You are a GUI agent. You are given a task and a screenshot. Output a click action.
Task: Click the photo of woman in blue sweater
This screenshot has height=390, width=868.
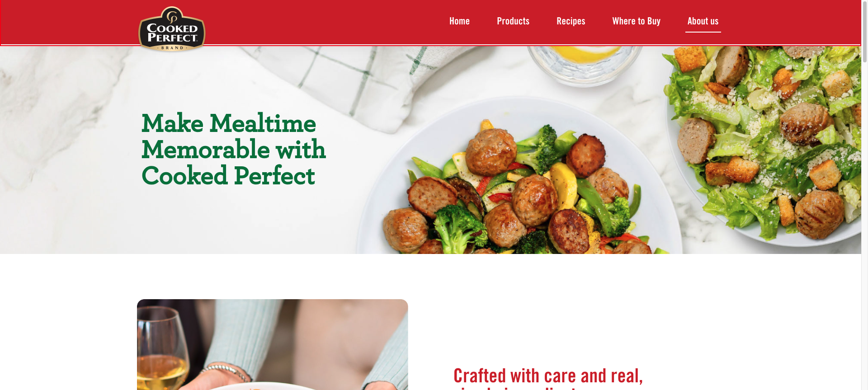pos(272,344)
